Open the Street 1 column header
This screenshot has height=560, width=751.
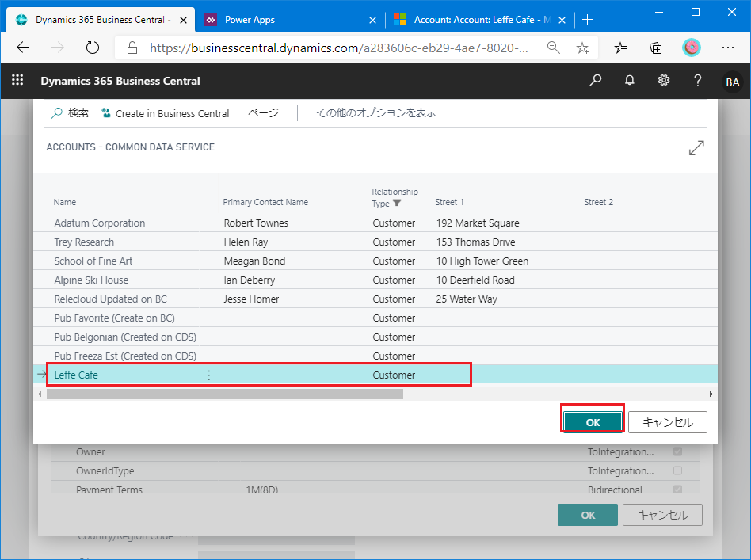[x=449, y=202]
